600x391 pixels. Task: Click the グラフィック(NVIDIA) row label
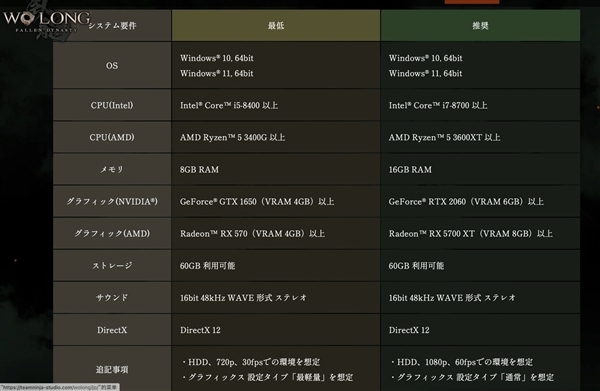112,202
